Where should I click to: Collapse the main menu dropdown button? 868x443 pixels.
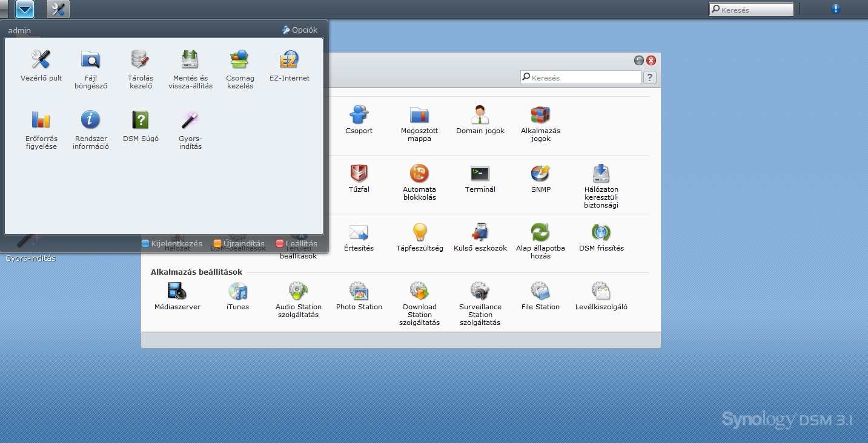pyautogui.click(x=25, y=9)
